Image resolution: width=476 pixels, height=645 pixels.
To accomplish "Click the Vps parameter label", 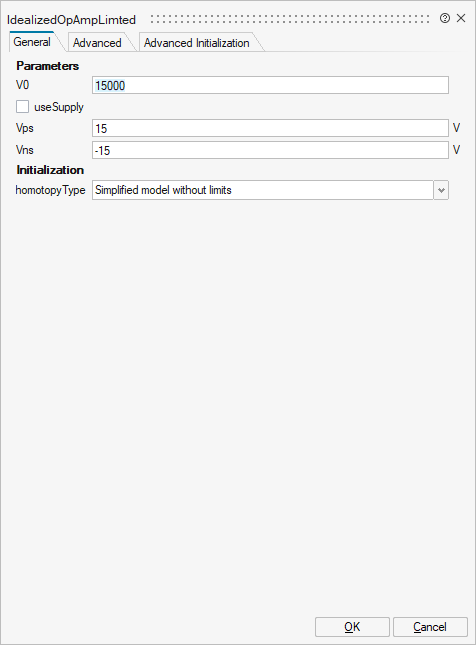I will click(x=25, y=128).
